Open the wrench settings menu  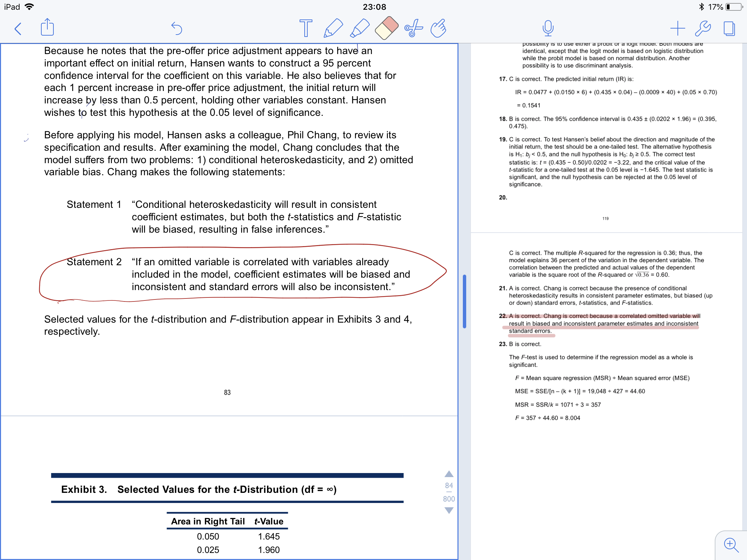click(x=703, y=28)
